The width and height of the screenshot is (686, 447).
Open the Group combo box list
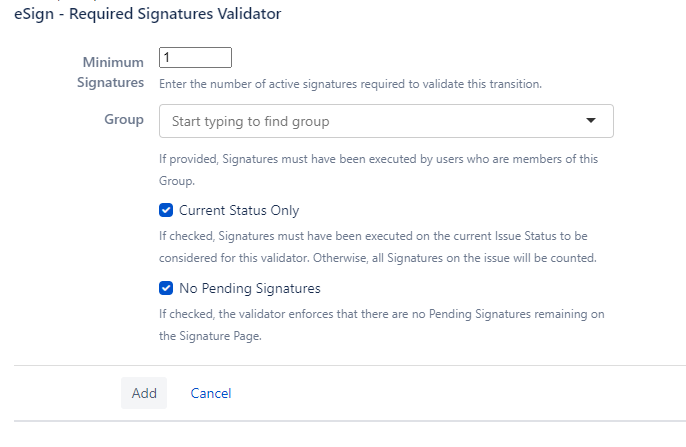pos(590,121)
